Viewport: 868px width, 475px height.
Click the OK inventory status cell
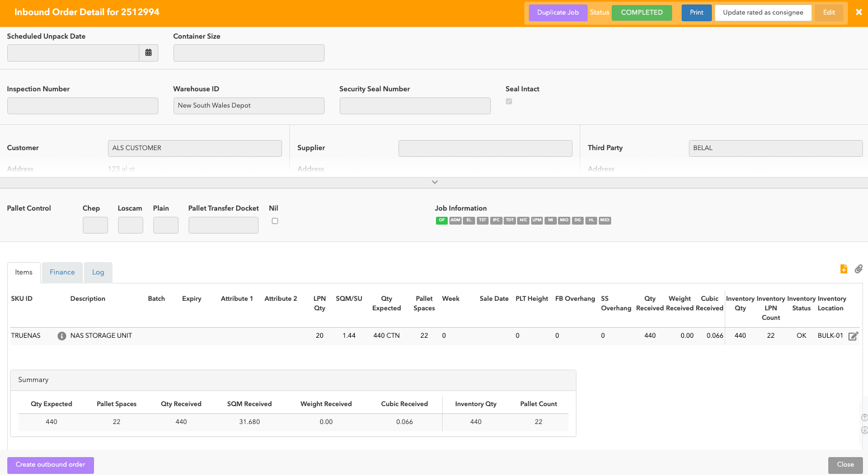[x=801, y=336]
